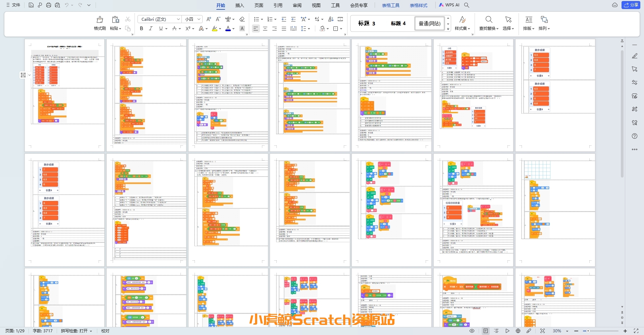Screen dimensions: 644x335
Task: Open the font size 小四 dropdown
Action: pyautogui.click(x=199, y=19)
